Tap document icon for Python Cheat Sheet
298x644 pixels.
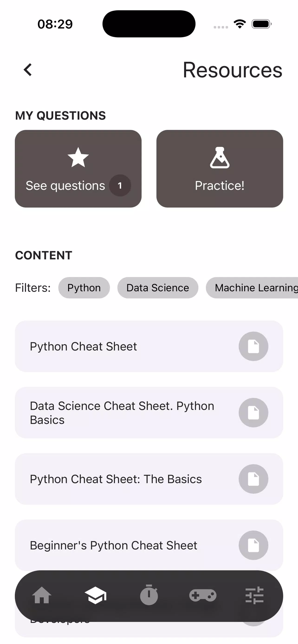(x=253, y=346)
